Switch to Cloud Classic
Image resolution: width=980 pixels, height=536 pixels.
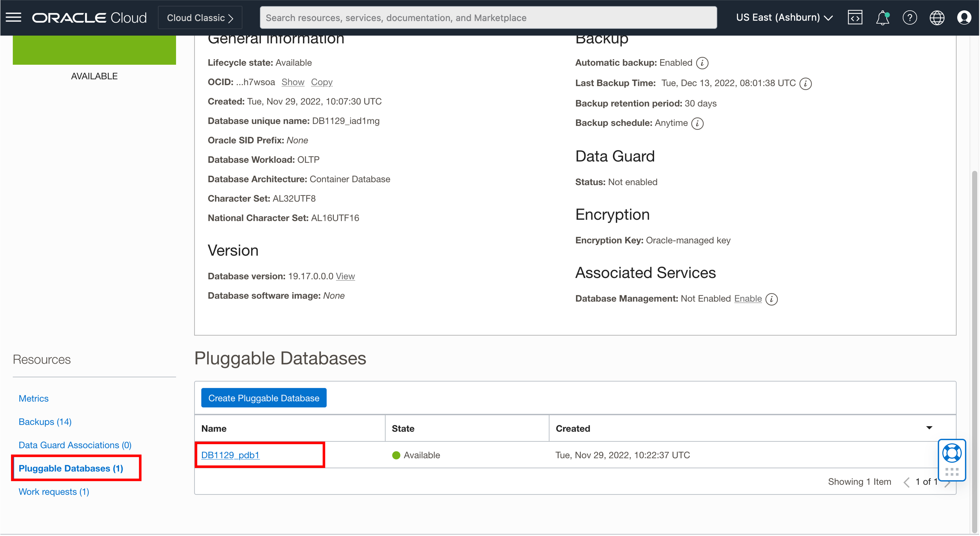[x=200, y=17]
